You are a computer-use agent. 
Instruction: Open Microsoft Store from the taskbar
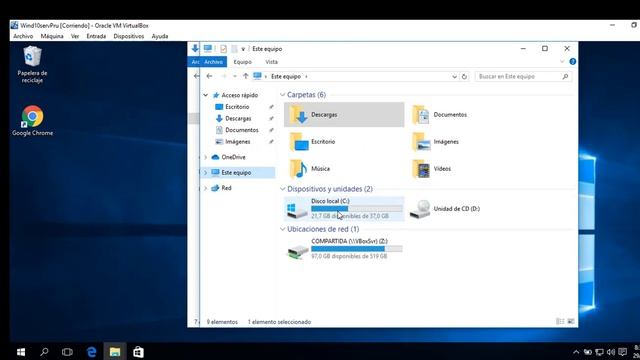coord(138,352)
